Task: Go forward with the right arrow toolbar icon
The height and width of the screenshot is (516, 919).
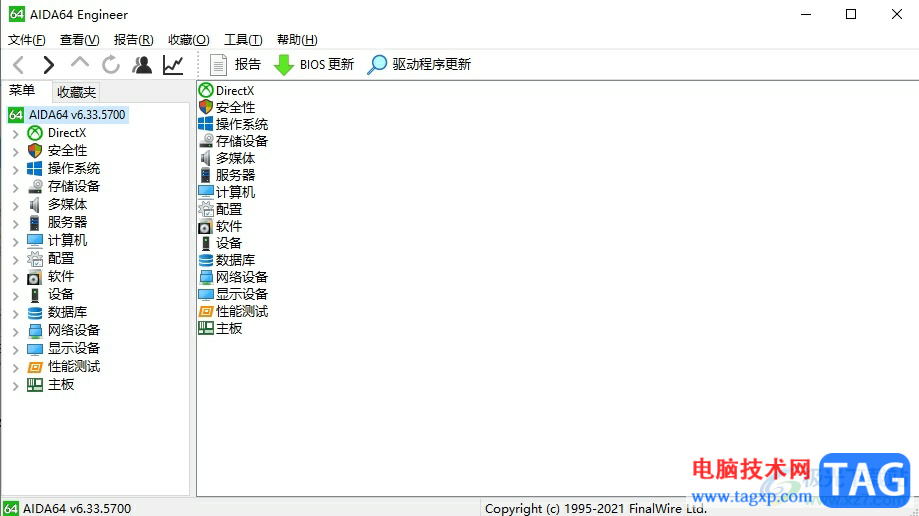Action: pyautogui.click(x=49, y=64)
